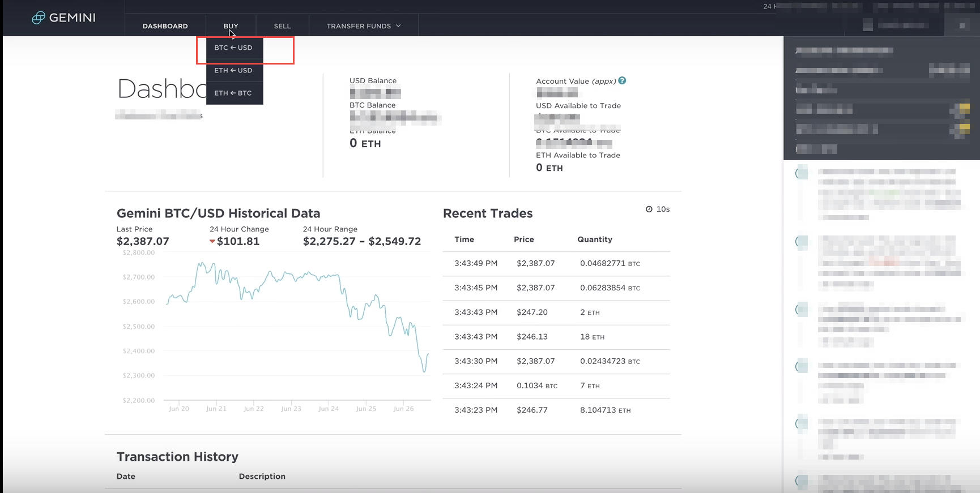Click the $2,800.00 chart axis label
The width and height of the screenshot is (980, 493).
pyautogui.click(x=139, y=252)
